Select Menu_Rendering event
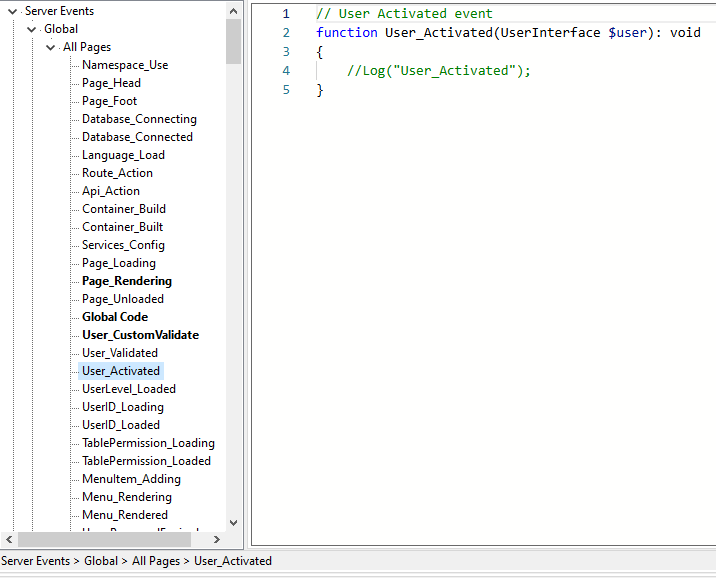716x578 pixels. point(127,497)
